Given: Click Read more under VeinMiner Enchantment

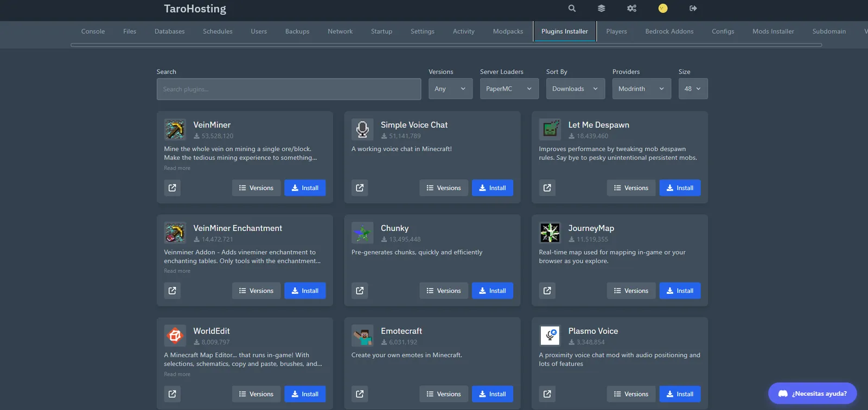Looking at the screenshot, I should point(177,271).
